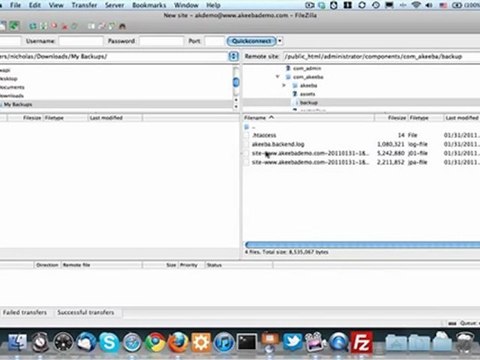Sort remote files by Last modified header
This screenshot has height=360, width=480.
(x=462, y=118)
